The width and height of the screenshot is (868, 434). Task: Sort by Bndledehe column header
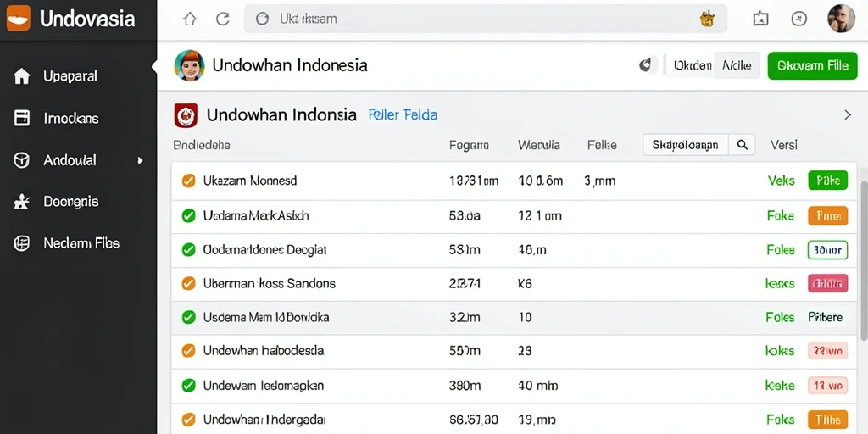coord(202,145)
